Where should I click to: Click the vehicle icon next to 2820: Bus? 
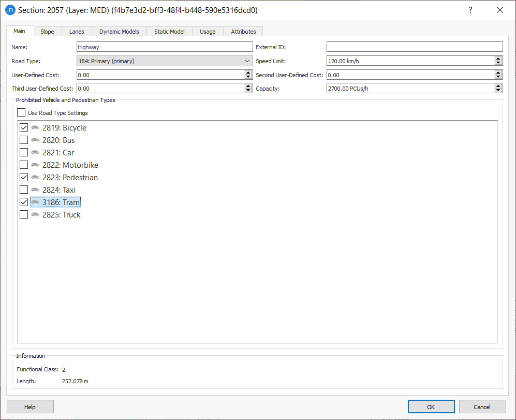pos(35,140)
